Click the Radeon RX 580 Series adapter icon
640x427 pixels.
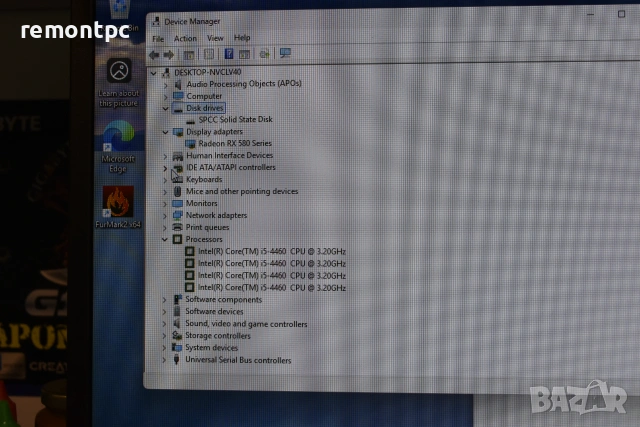(190, 144)
